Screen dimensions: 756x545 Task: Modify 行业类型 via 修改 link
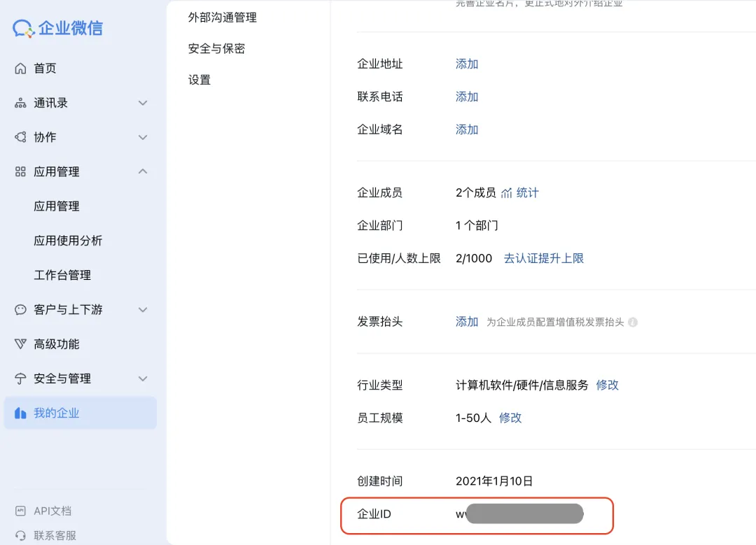[607, 385]
